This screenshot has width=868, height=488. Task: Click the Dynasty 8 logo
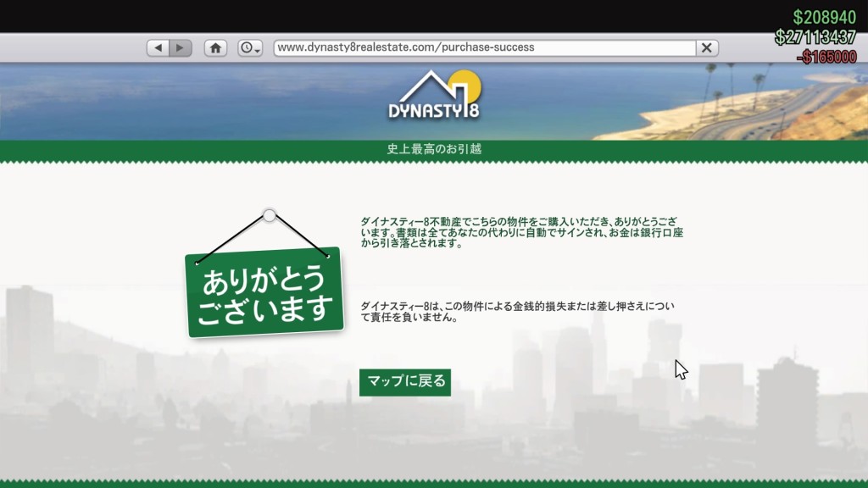point(433,110)
